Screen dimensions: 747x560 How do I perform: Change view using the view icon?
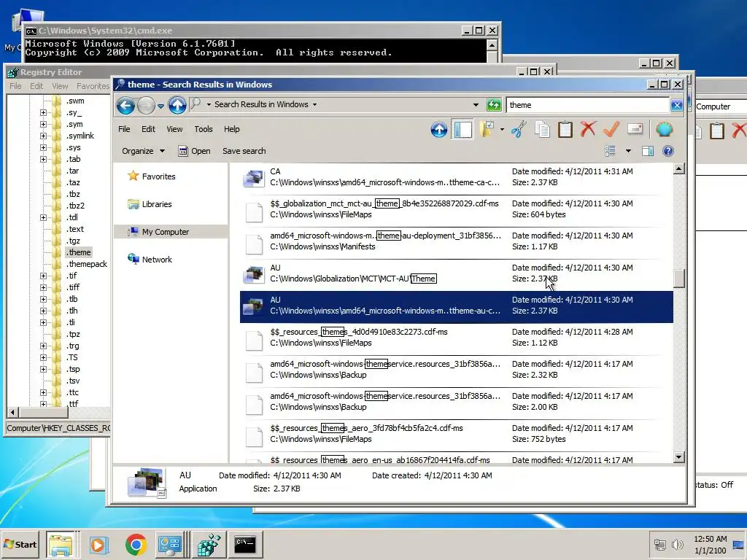point(611,151)
